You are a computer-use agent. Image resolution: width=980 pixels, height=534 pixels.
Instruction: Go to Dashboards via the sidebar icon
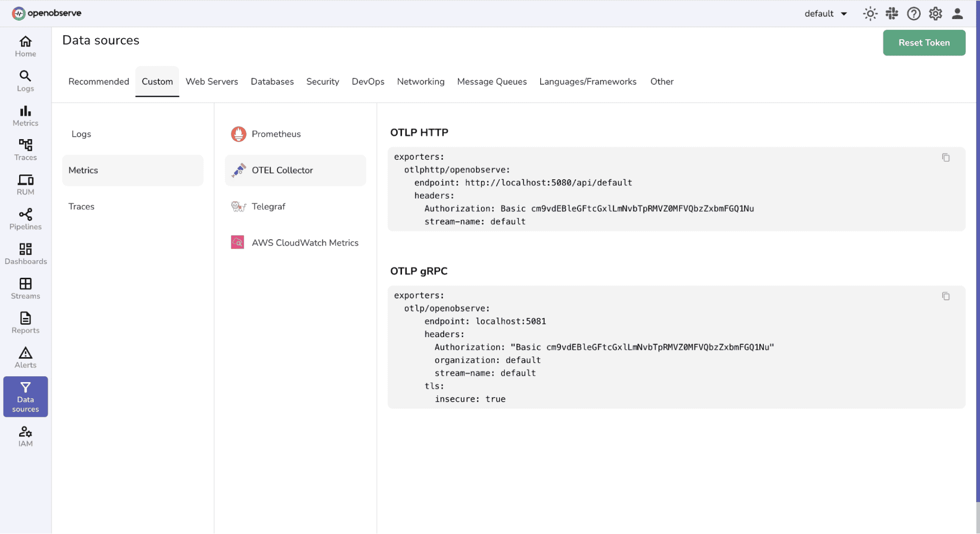pyautogui.click(x=25, y=254)
